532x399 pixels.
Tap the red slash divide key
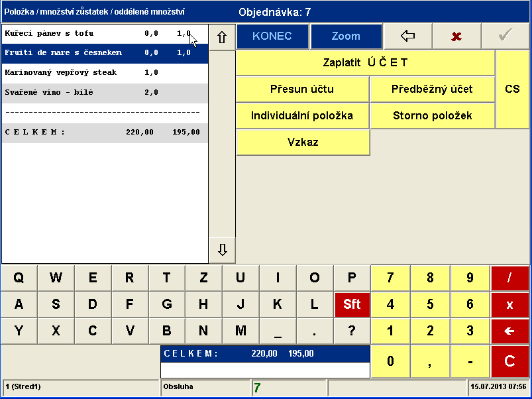pyautogui.click(x=509, y=278)
